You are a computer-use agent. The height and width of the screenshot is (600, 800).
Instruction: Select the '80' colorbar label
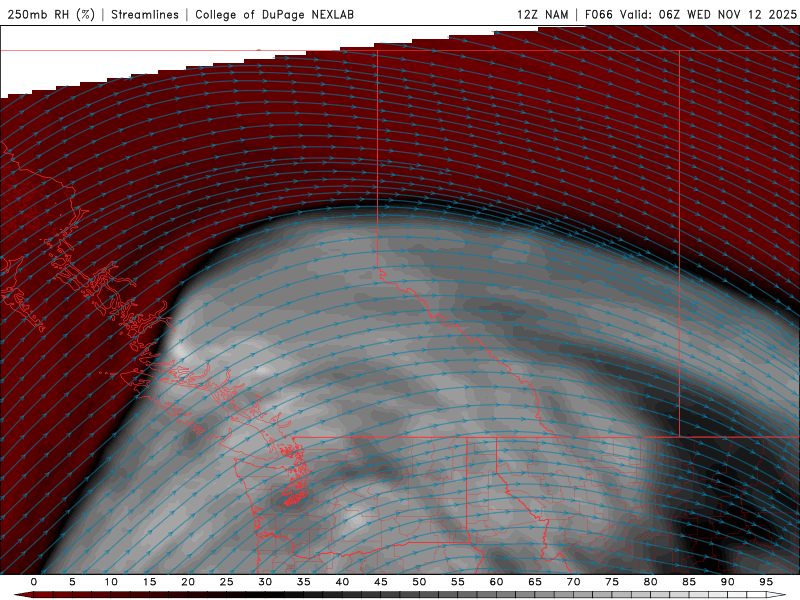[x=651, y=582]
